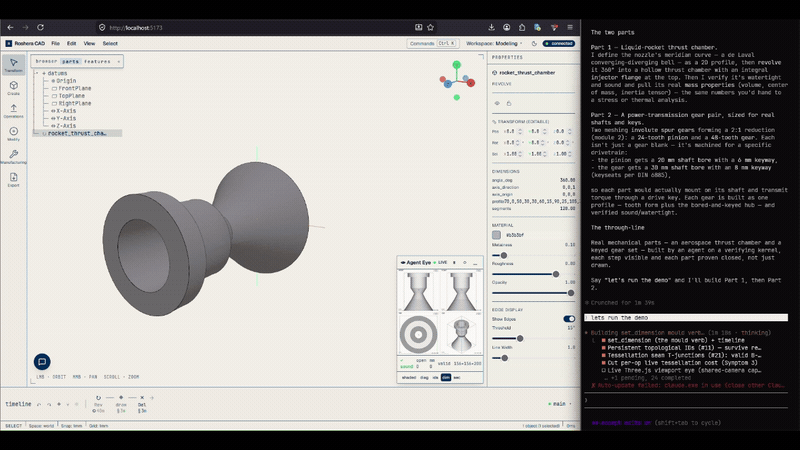Adjust the Roughness slider

pos(533,274)
